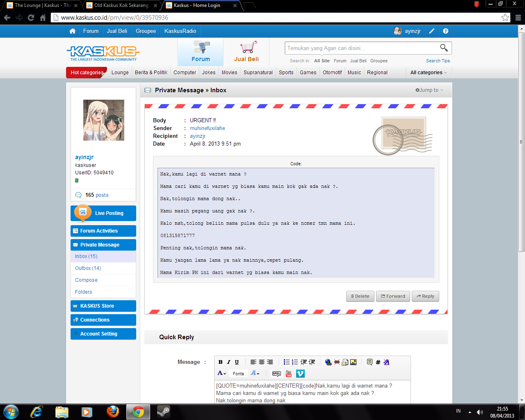Open the font color dropdown

[221, 373]
